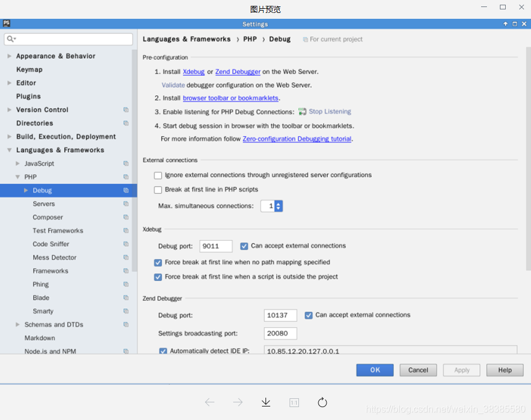Image resolution: width=531 pixels, height=420 pixels.
Task: Click the For current project icon in the breadcrumb
Action: (305, 39)
